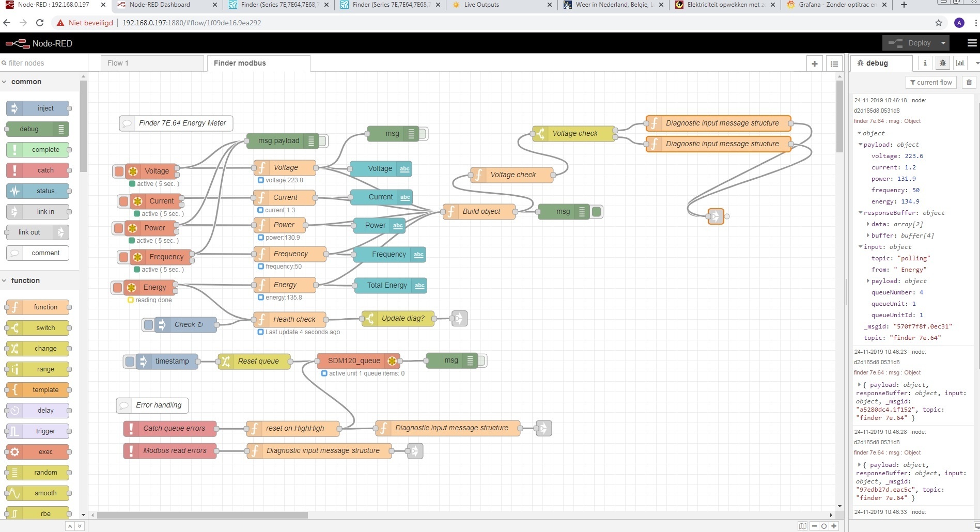Reset flow canvas zoom
Screen dimensions: 980x532
(x=824, y=526)
